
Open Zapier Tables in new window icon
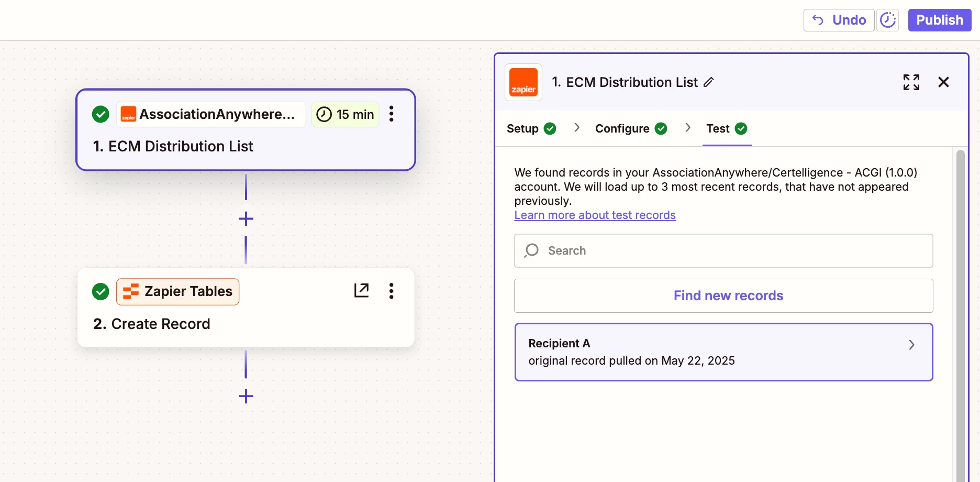click(362, 290)
